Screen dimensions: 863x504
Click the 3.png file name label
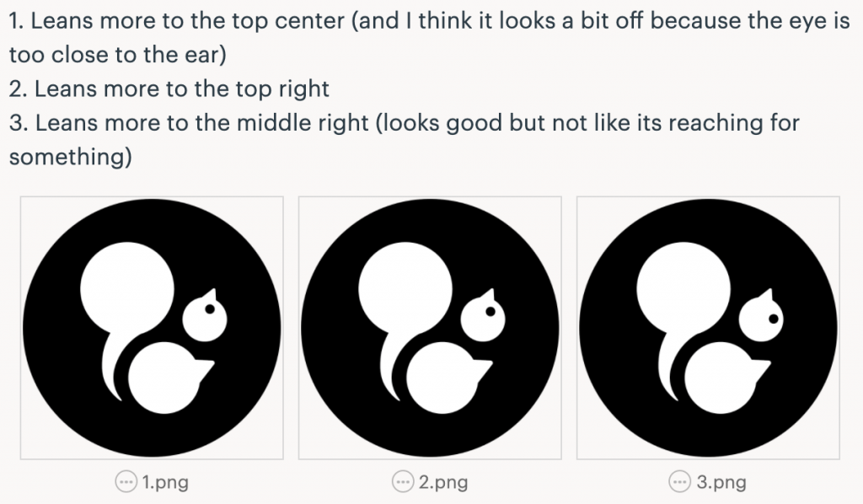point(721,482)
